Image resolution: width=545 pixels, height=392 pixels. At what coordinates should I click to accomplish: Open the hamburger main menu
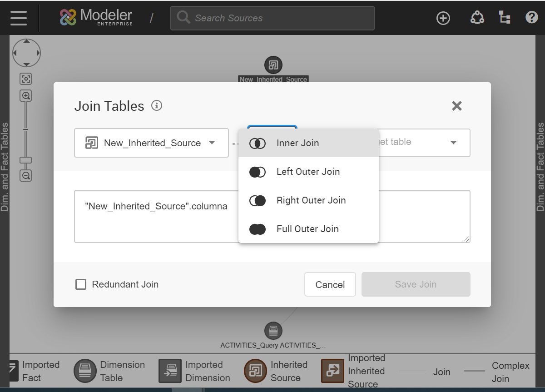[19, 18]
